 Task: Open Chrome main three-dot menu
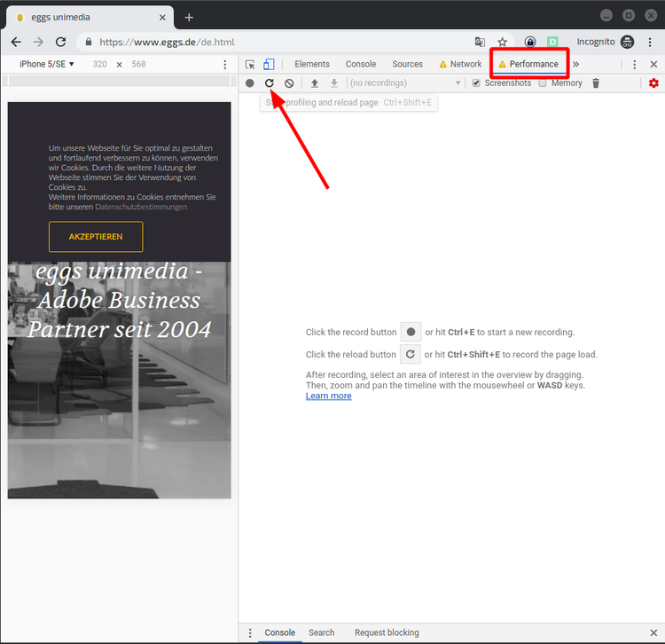[650, 42]
